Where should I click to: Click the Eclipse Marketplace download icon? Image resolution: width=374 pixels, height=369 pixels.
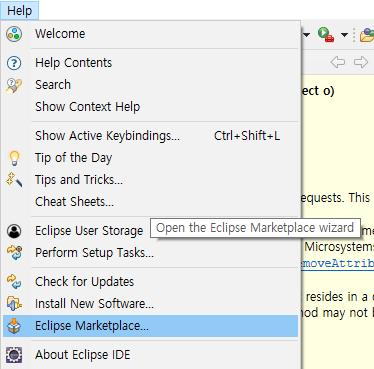coord(14,326)
